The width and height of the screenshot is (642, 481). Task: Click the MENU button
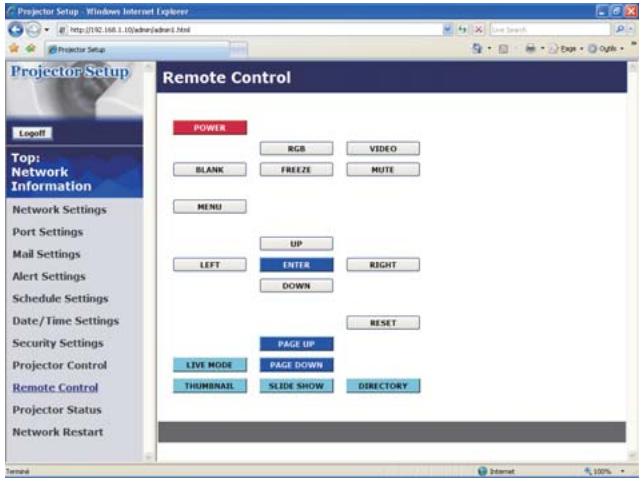210,207
